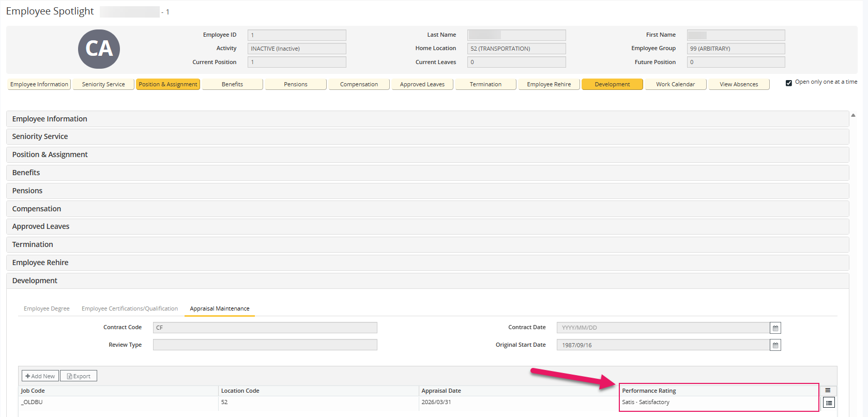The height and width of the screenshot is (417, 868).
Task: Click the Future Position field
Action: (x=736, y=62)
